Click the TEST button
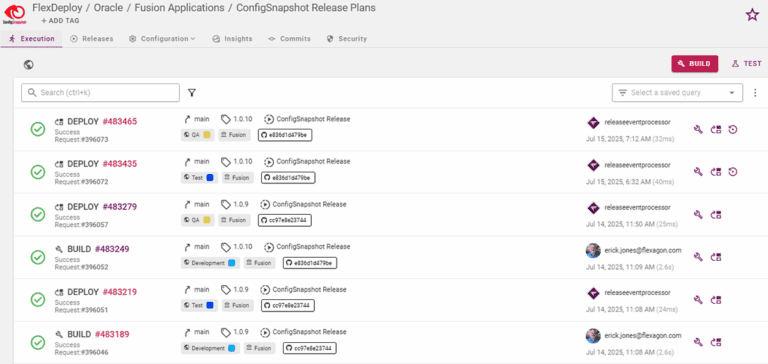Screen dimensions: 768x364 (x=746, y=64)
